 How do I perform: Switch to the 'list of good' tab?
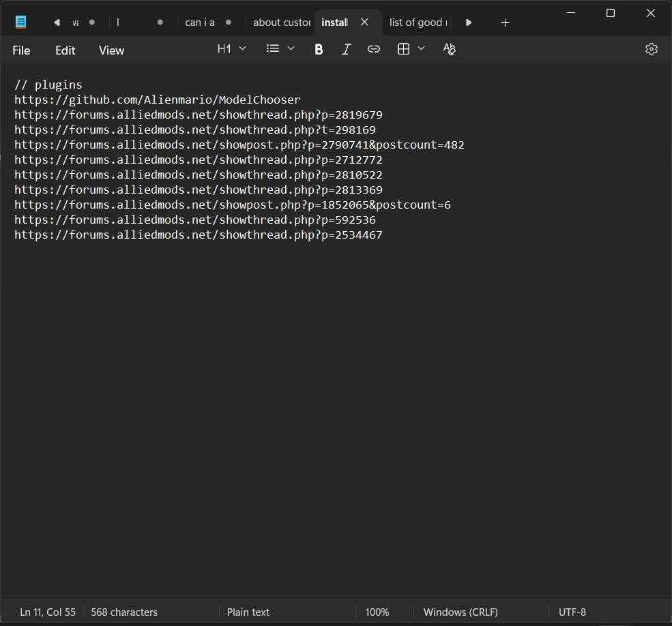(418, 23)
